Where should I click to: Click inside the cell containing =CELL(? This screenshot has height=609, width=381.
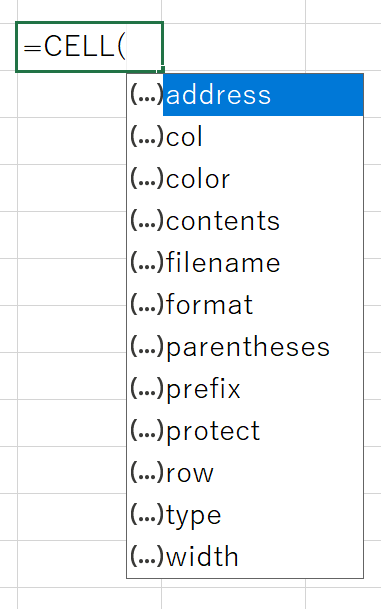[x=89, y=47]
